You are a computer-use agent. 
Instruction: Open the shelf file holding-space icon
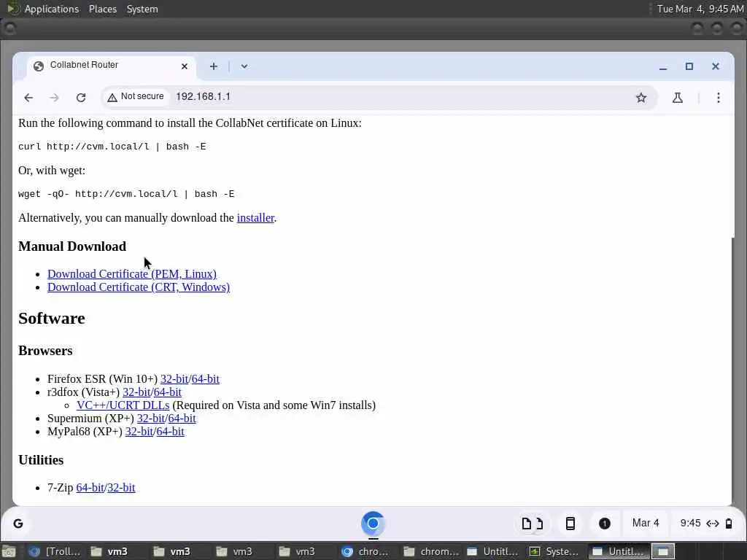(x=532, y=524)
